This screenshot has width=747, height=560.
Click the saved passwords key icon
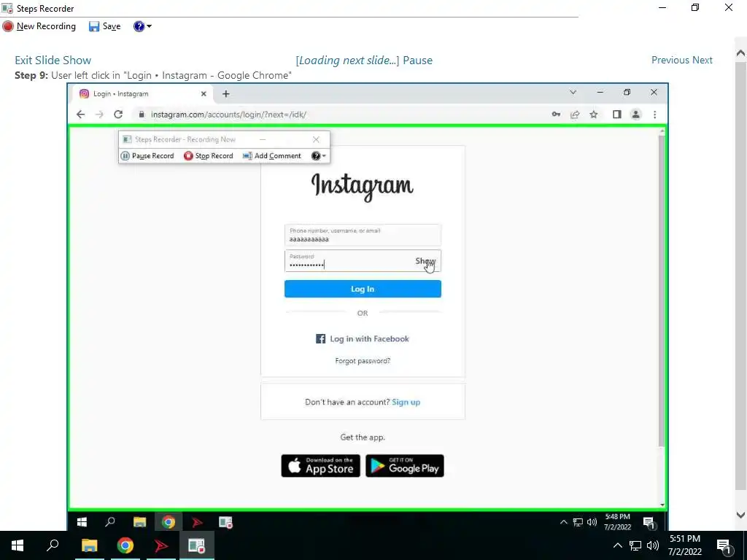coord(556,114)
